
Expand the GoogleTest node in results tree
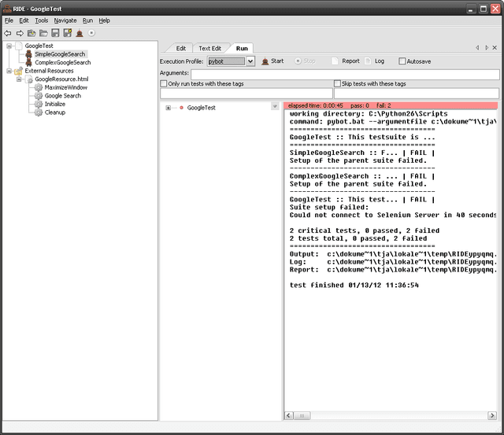(168, 108)
